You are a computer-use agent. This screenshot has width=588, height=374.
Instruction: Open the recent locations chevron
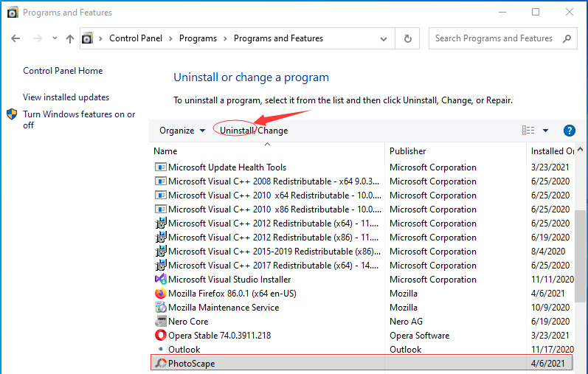[x=55, y=38]
